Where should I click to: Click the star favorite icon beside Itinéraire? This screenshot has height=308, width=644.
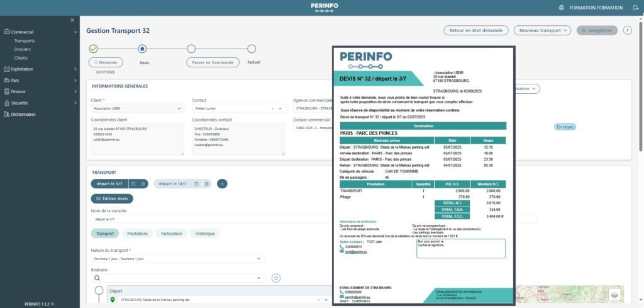[275, 278]
